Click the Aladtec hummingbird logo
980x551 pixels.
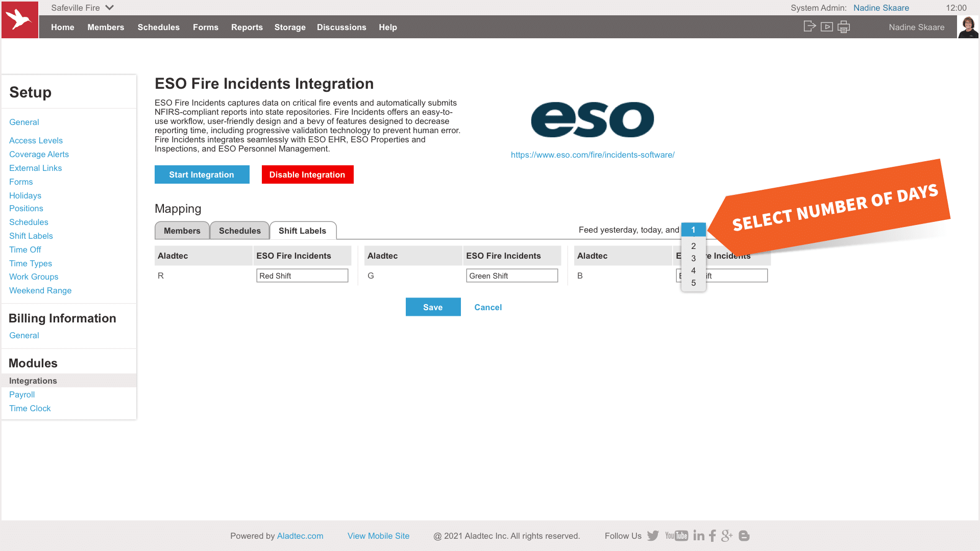20,19
